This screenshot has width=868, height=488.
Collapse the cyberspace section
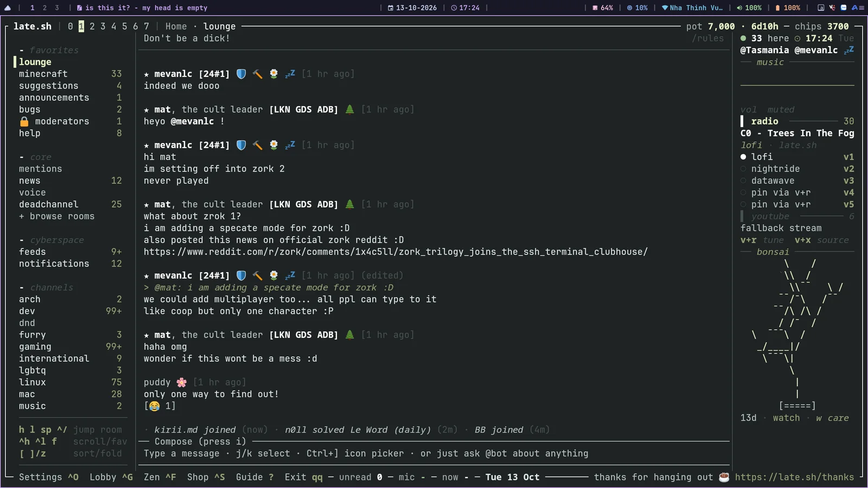pyautogui.click(x=52, y=240)
